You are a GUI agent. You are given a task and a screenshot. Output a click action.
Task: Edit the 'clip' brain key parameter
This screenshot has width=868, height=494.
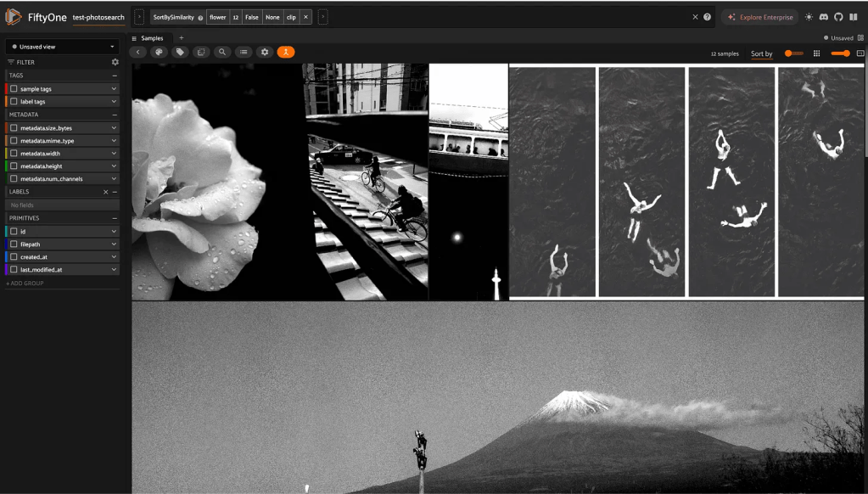click(x=291, y=17)
